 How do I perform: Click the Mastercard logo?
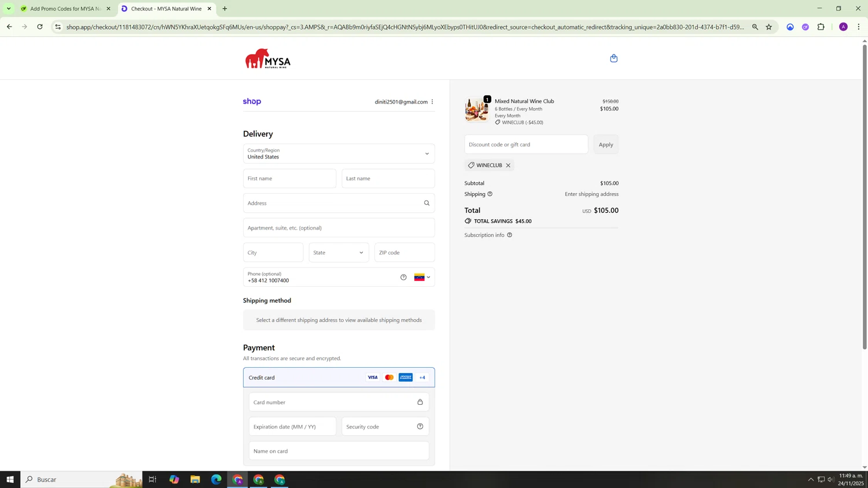[x=389, y=378]
